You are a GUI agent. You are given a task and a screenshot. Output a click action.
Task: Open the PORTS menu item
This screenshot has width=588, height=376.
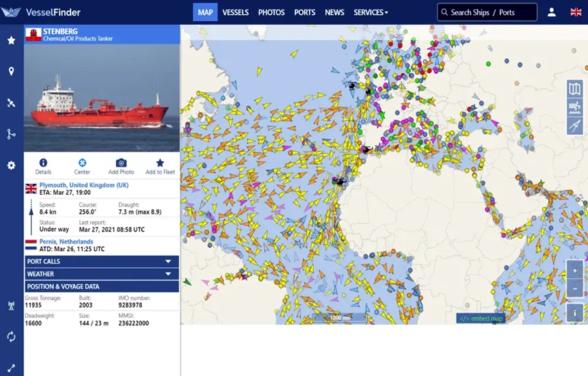click(304, 12)
